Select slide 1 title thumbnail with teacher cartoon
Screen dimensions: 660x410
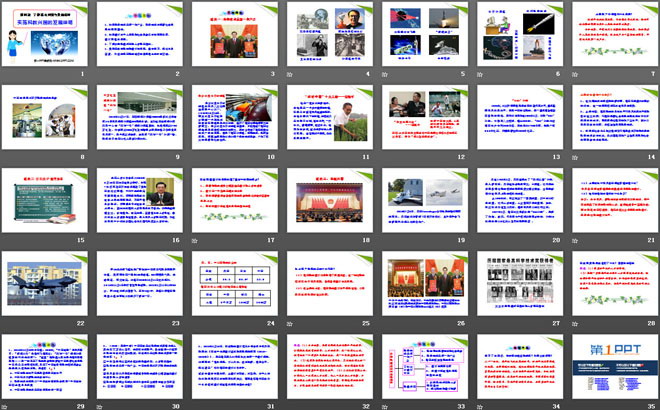coord(45,34)
